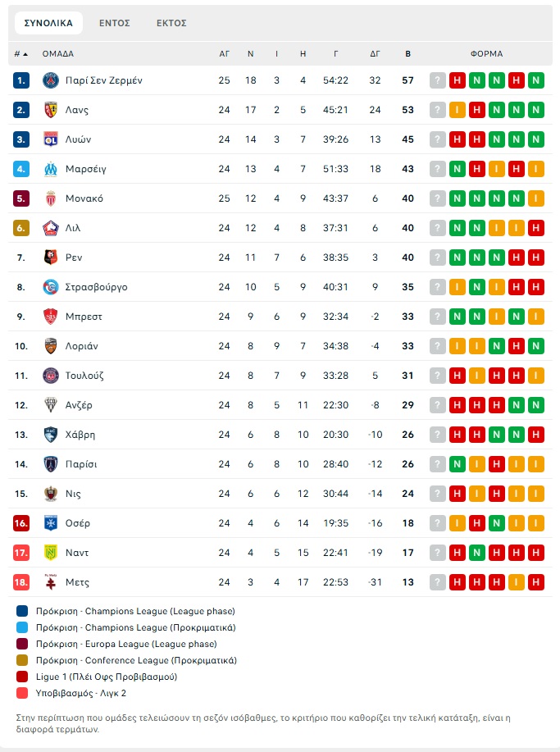This screenshot has height=752, width=560.
Task: Select the ΣΥΝΟΛΙΚΑ tab
Action: click(x=48, y=23)
